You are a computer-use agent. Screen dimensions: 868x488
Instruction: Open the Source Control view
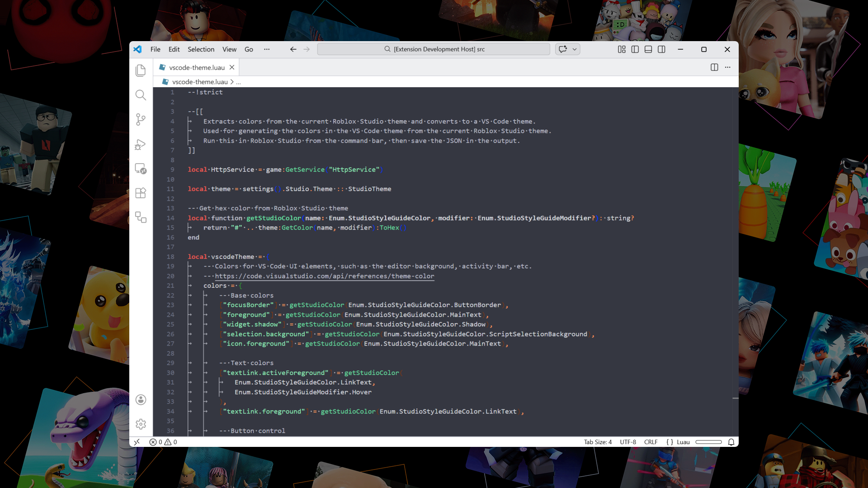coord(141,119)
